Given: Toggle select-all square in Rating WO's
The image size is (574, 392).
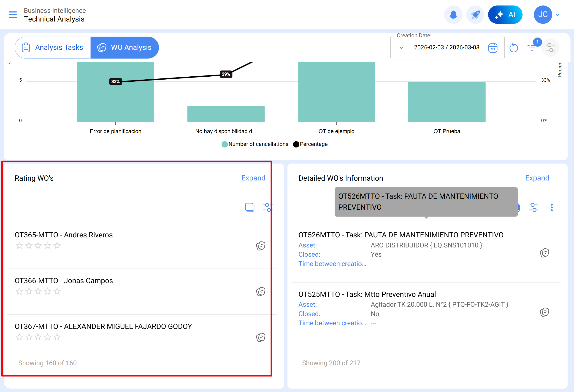Looking at the screenshot, I should tap(249, 207).
